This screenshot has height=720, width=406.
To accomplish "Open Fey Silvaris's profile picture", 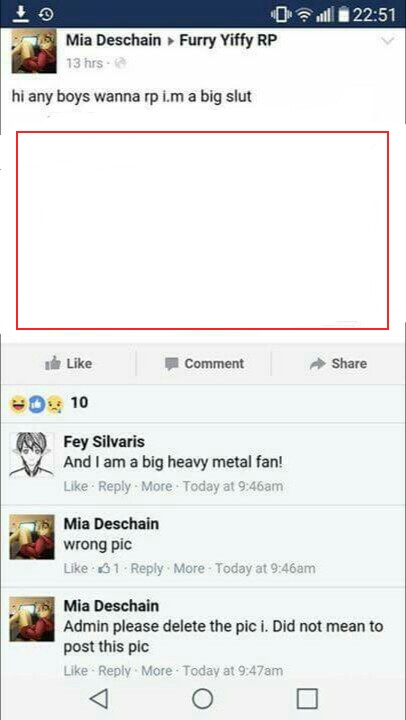I will tap(32, 455).
